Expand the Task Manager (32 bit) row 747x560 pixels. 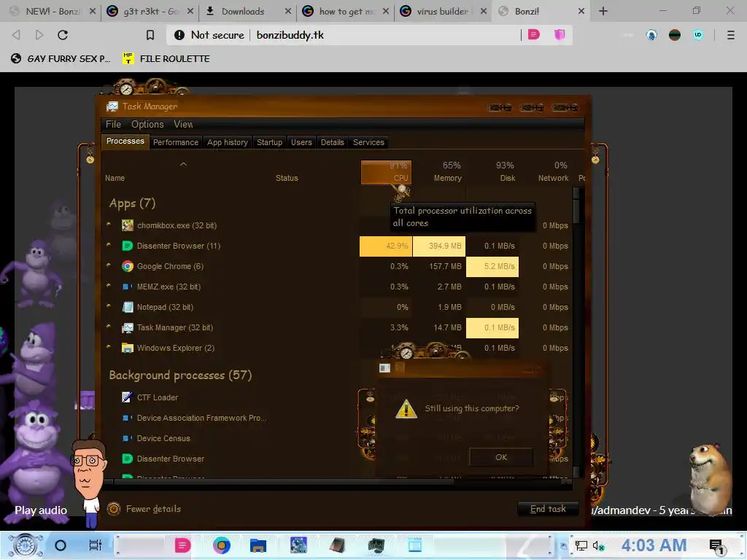click(x=109, y=327)
